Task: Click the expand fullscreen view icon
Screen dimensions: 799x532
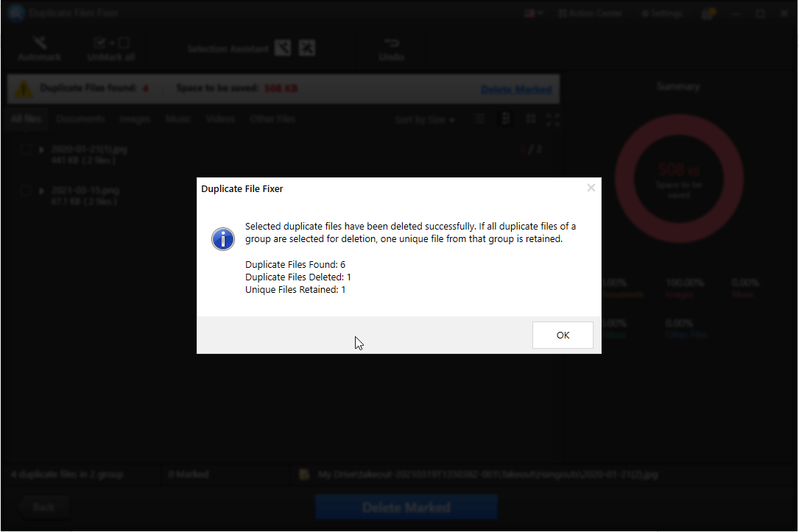Action: point(553,119)
